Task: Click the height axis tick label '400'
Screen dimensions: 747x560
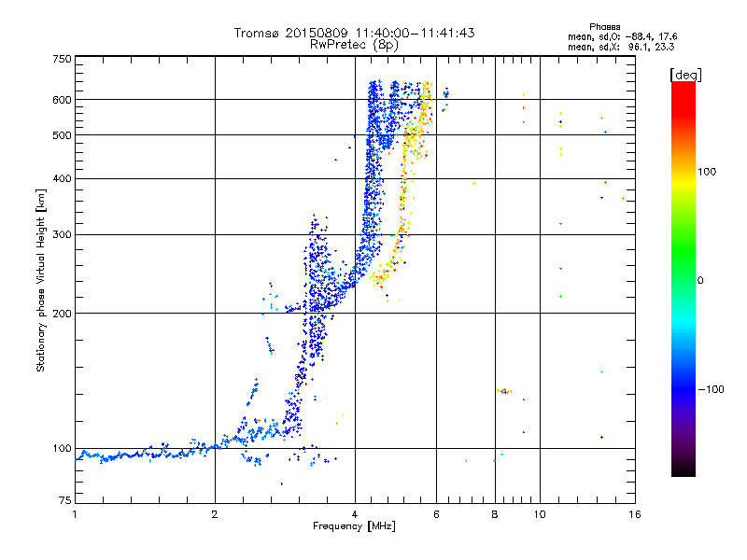Action: (62, 178)
